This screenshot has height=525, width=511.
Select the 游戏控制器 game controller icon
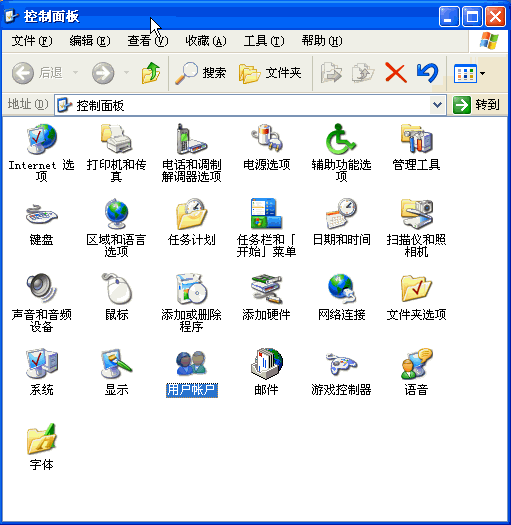tap(341, 364)
